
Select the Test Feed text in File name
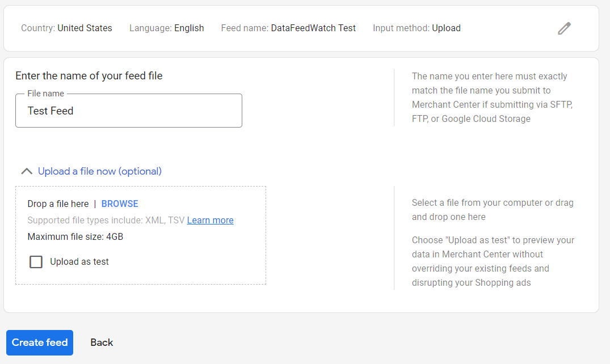[x=50, y=111]
